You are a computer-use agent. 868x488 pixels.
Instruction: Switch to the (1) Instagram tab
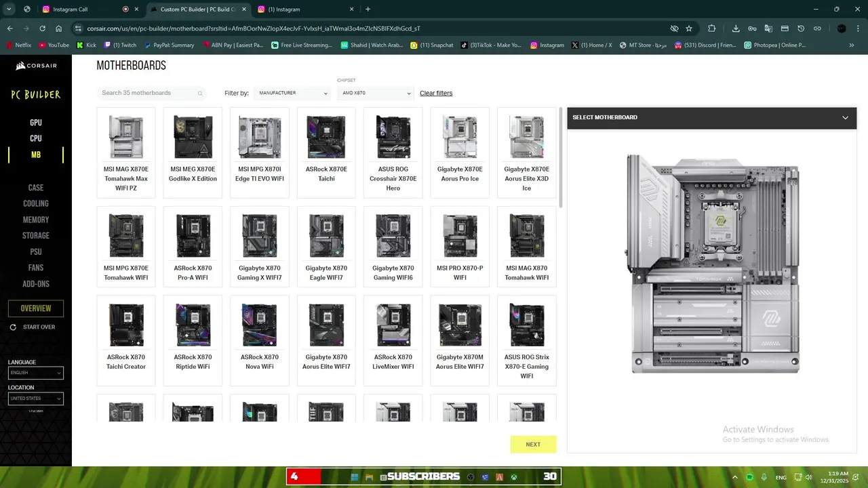(x=305, y=9)
